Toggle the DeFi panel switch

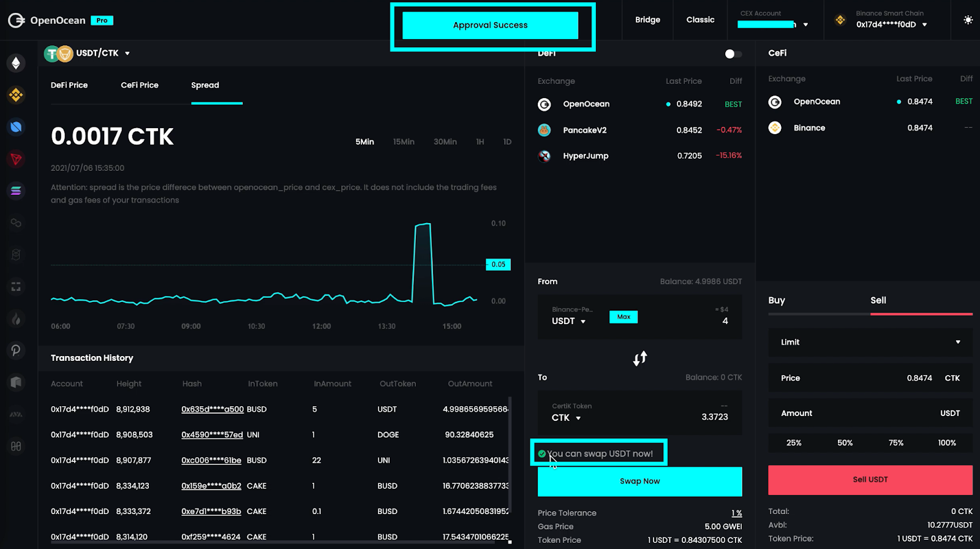coord(733,54)
